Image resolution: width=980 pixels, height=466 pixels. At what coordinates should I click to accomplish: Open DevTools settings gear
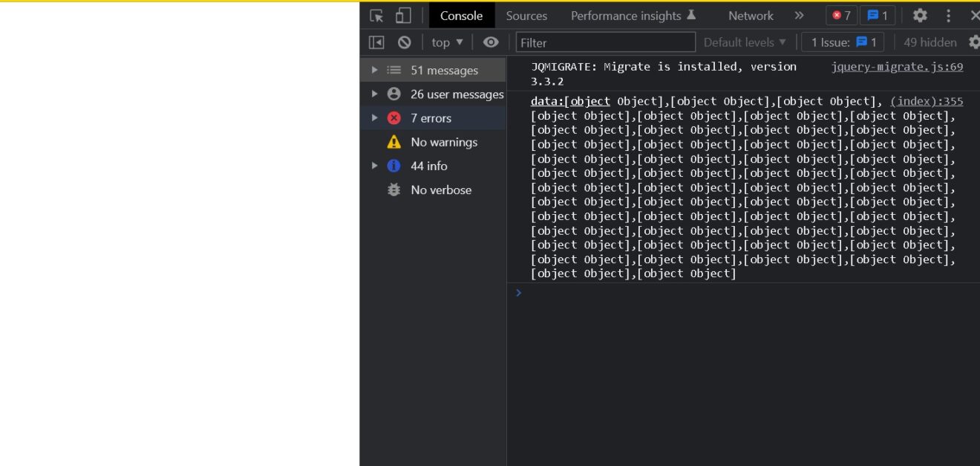920,15
